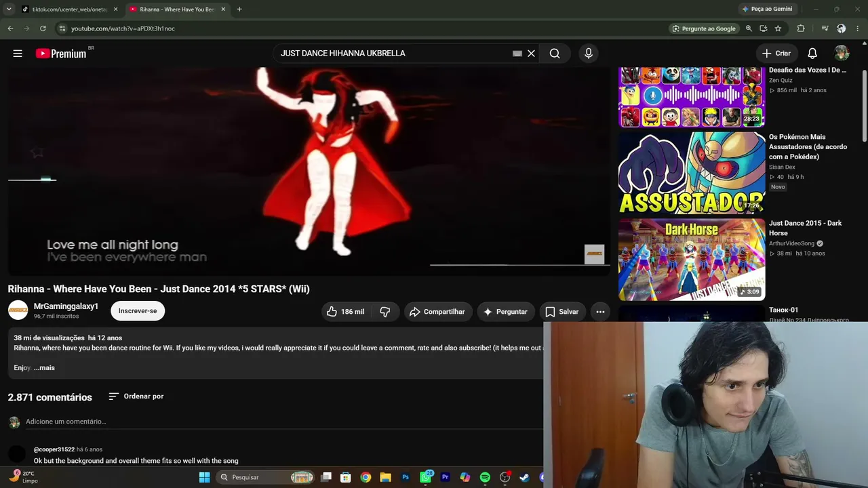Go to YouTube Premium home logo
Image resolution: width=868 pixels, height=488 pixels.
click(61, 54)
